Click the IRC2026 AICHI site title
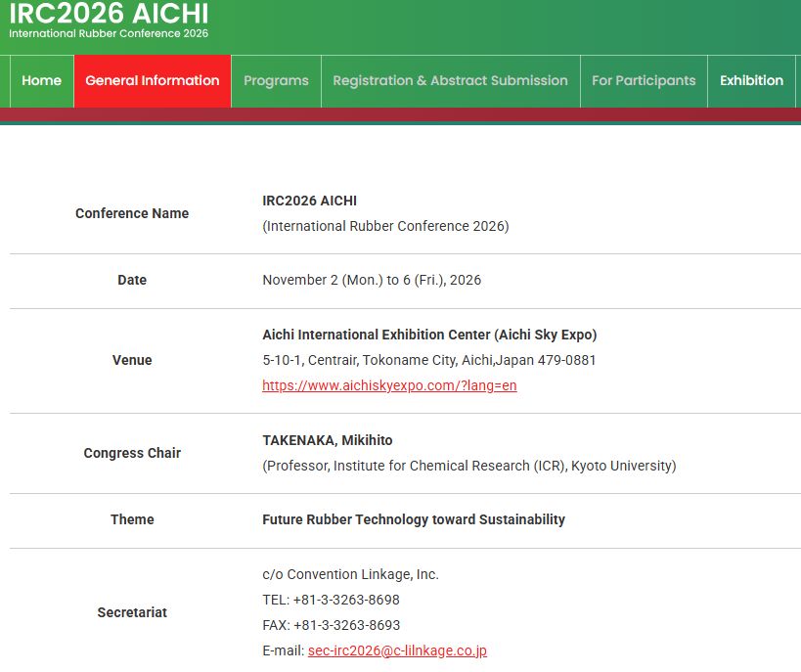Viewport: 801px width, 672px height. click(109, 14)
